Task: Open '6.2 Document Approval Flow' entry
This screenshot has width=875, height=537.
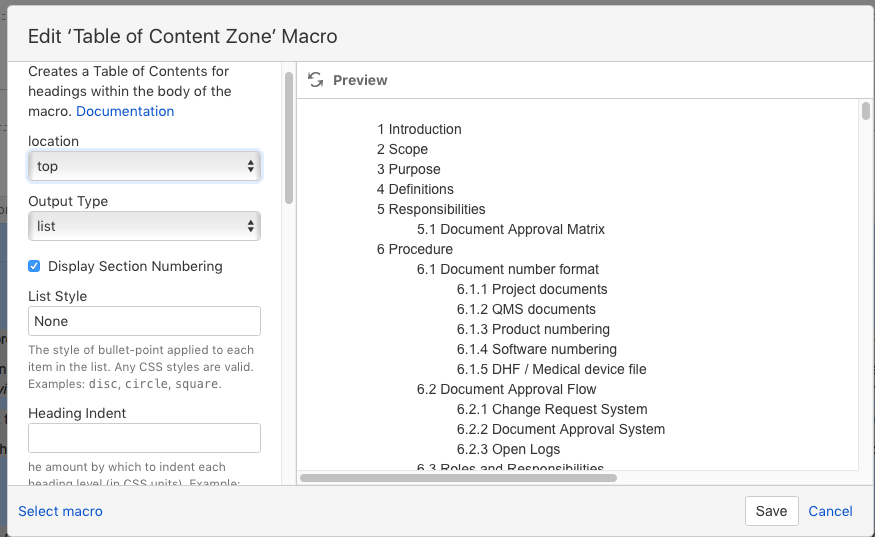Action: pyautogui.click(x=506, y=389)
